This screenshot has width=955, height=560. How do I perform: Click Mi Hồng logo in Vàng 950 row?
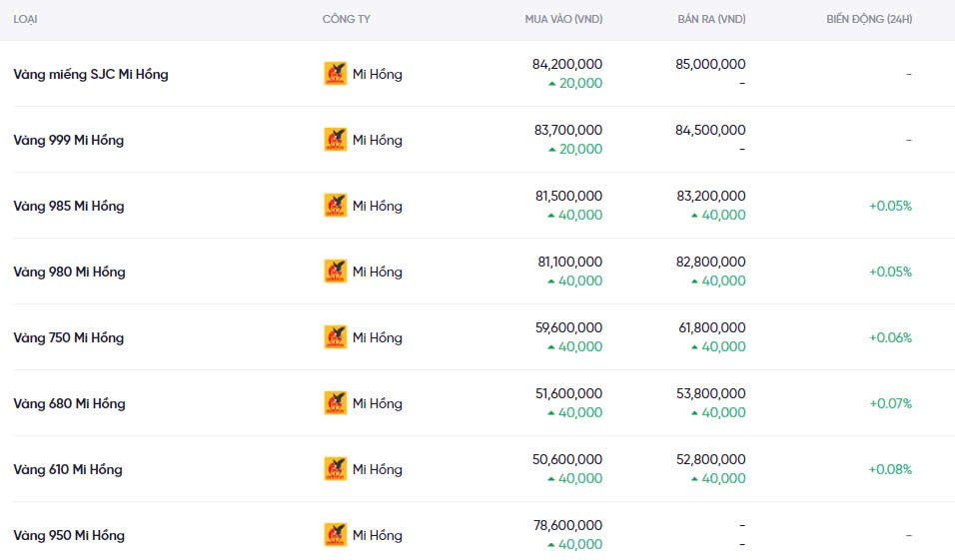[x=336, y=535]
